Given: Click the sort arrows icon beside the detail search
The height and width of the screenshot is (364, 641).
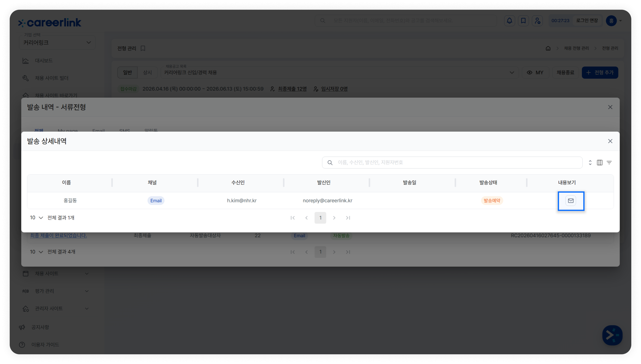Looking at the screenshot, I should click(x=590, y=163).
